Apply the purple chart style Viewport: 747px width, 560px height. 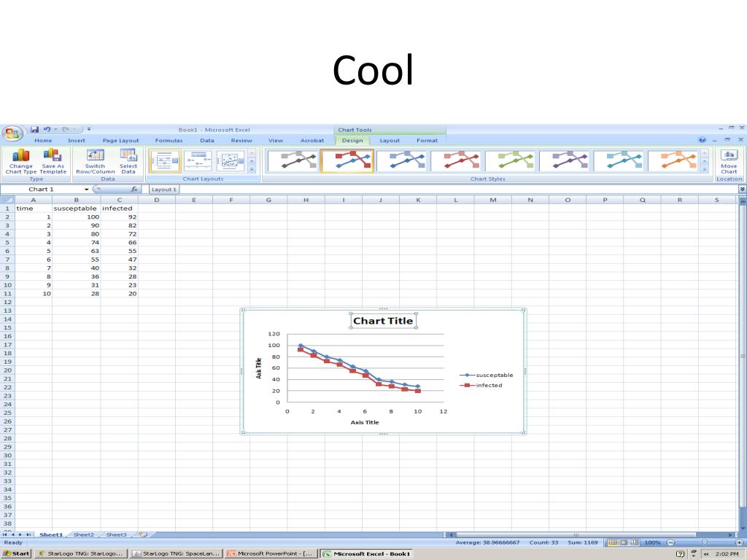(565, 161)
